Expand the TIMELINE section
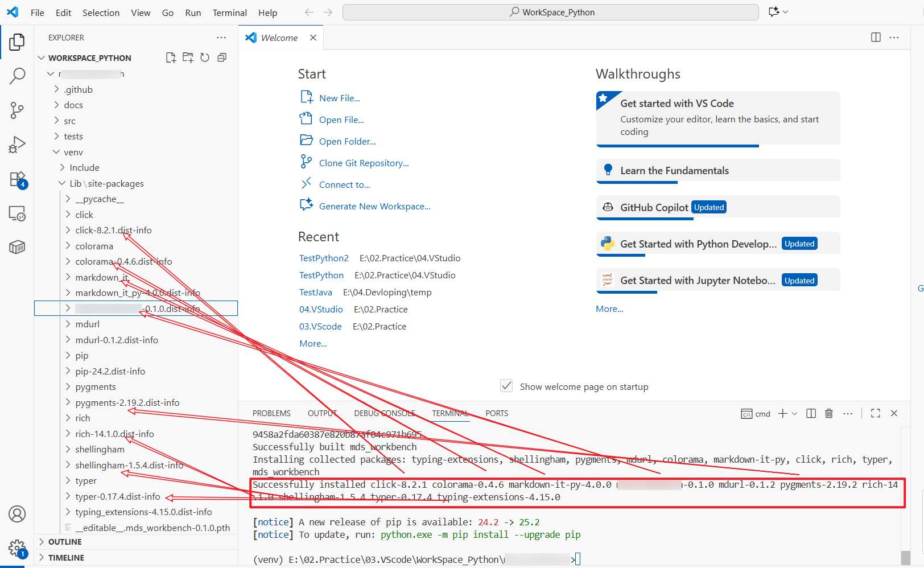 pos(66,558)
